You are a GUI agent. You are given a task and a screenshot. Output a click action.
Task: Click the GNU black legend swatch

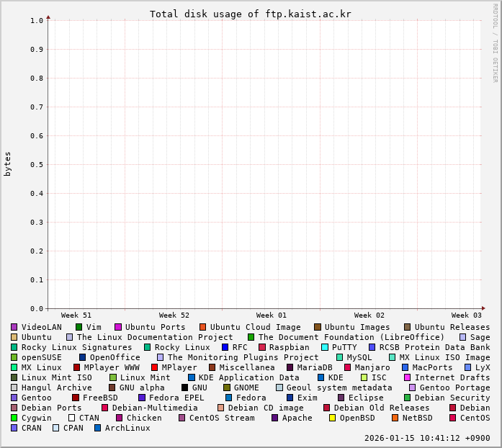pos(184,387)
